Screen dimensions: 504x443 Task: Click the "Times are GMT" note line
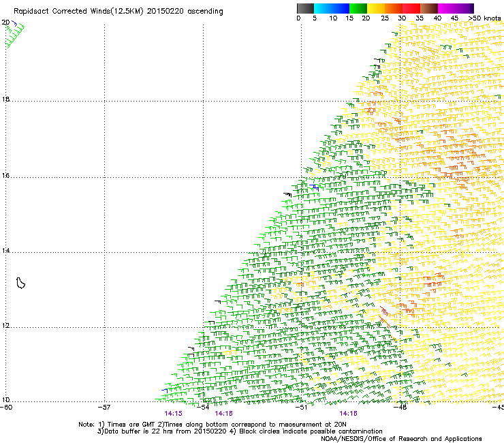[x=212, y=425]
